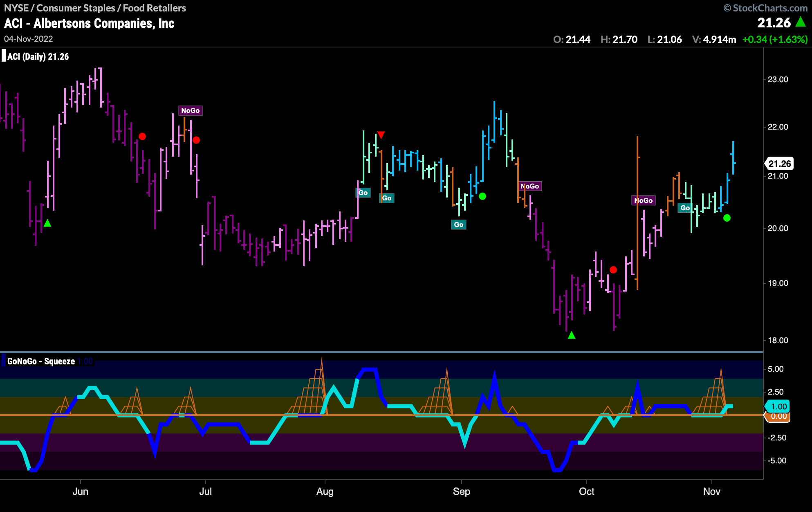Click the H: 21.70 high value
Viewport: 812px width, 512px height.
619,39
